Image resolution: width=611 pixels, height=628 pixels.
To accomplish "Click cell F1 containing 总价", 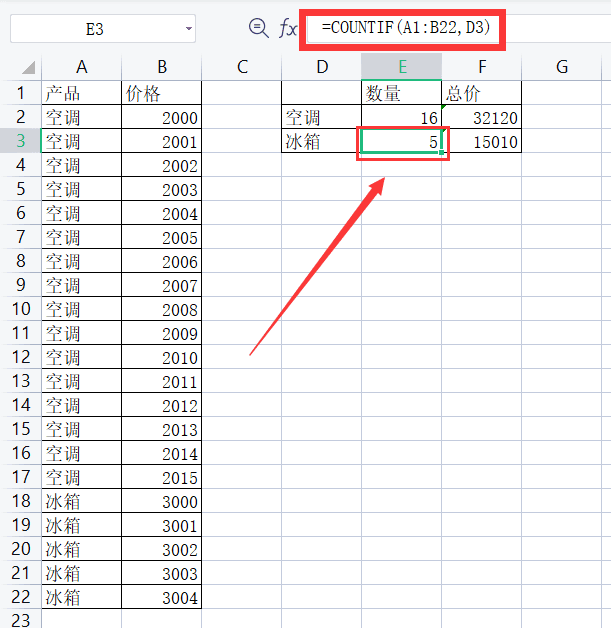I will pos(482,93).
